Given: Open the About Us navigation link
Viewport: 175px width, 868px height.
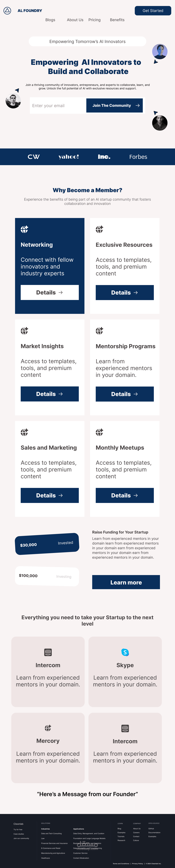Looking at the screenshot, I should pyautogui.click(x=75, y=20).
